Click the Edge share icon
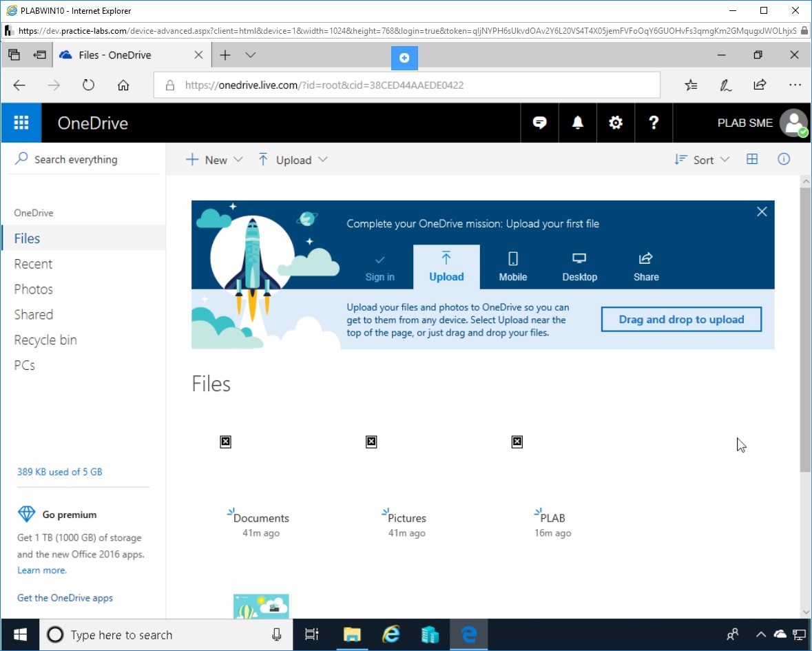Viewport: 812px width, 651px height. click(760, 85)
